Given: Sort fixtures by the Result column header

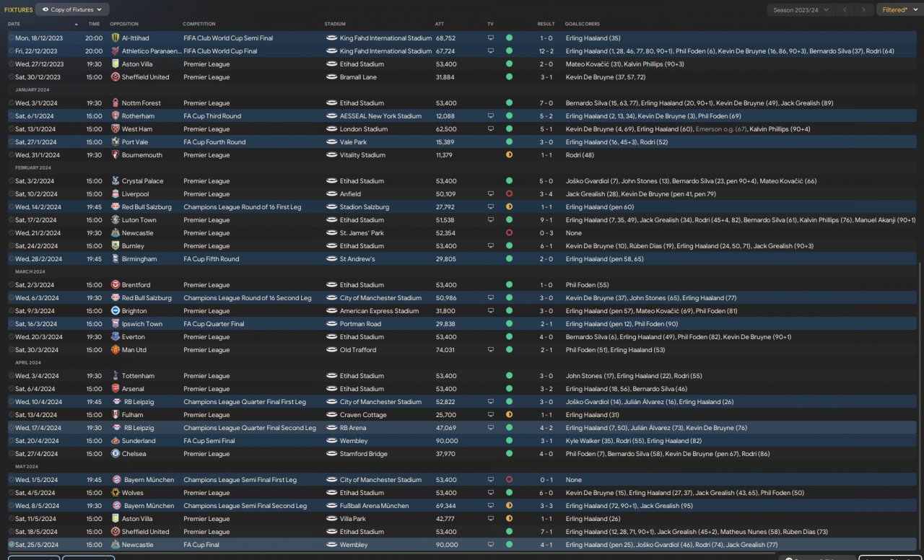Looking at the screenshot, I should (x=546, y=24).
